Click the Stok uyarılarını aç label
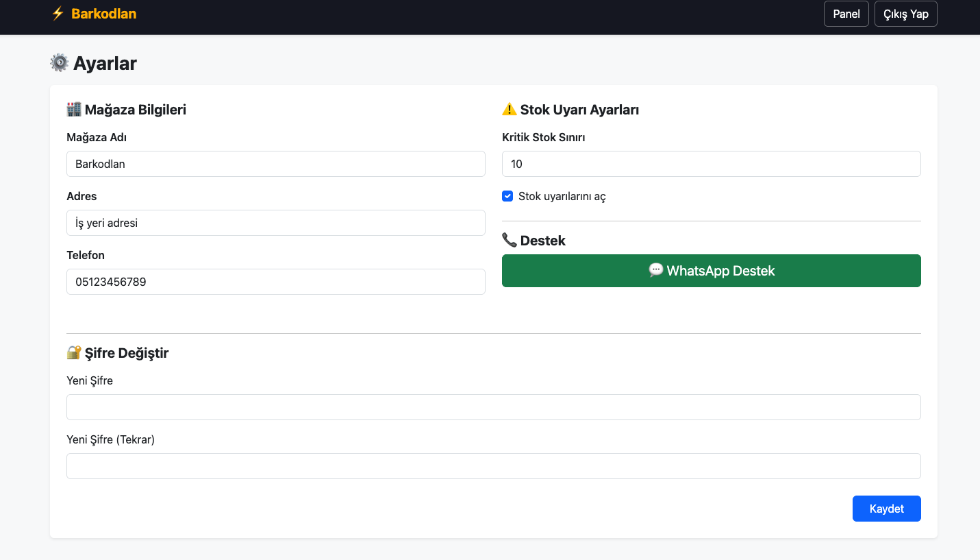 (x=562, y=197)
